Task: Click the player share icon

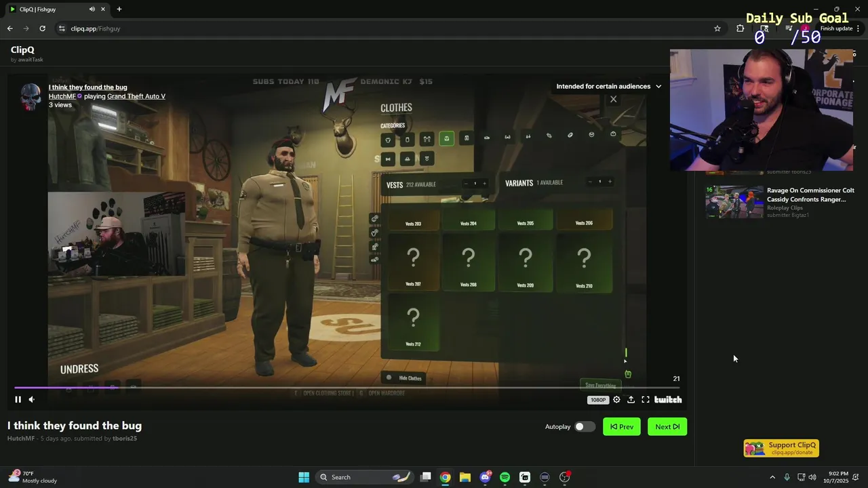Action: (631, 399)
